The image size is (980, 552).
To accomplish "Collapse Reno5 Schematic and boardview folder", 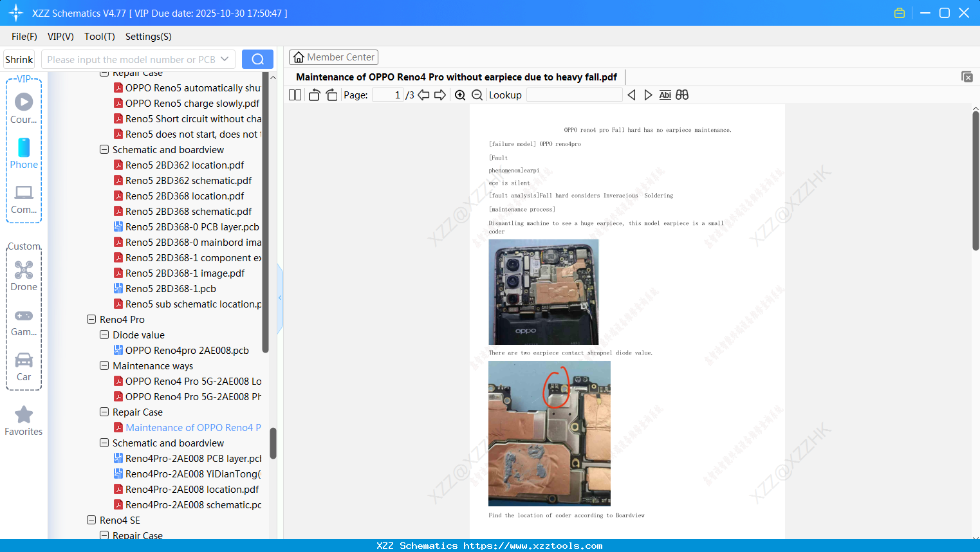I will (104, 149).
